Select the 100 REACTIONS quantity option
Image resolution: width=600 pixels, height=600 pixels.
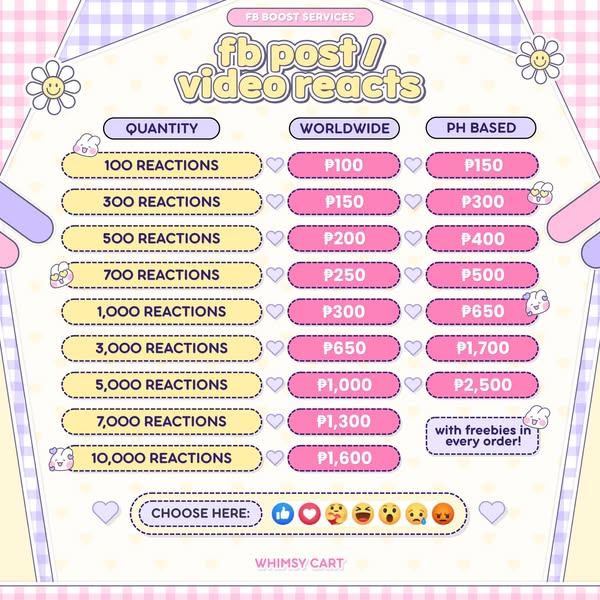tap(160, 165)
